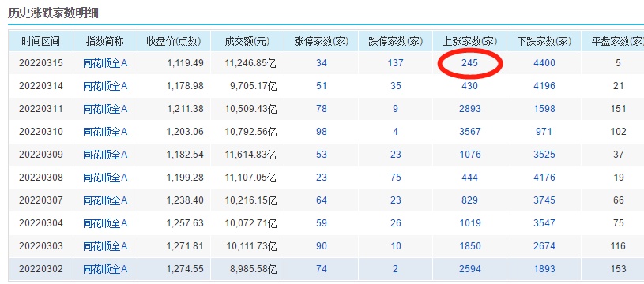Click limit-up count 34 for 20220315
Viewport: 644px width, 284px height.
pos(322,63)
